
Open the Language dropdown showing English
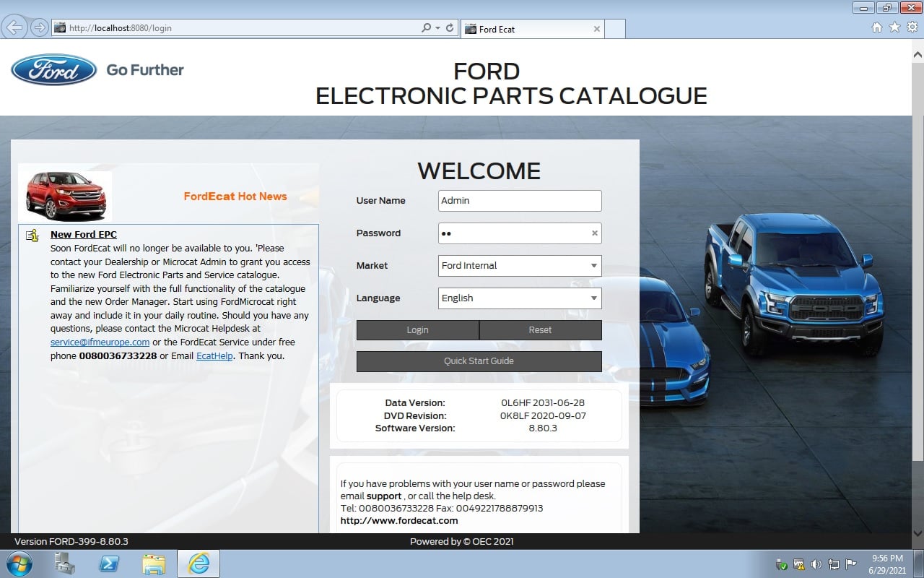click(520, 298)
